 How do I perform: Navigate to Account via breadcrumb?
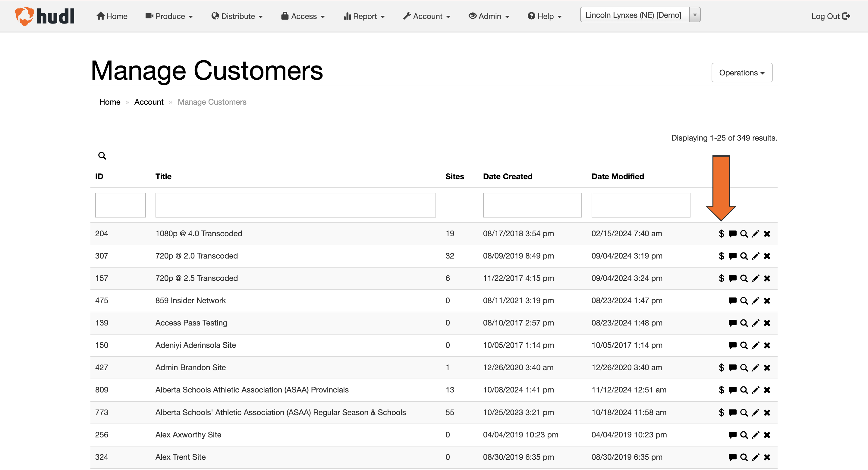(149, 102)
